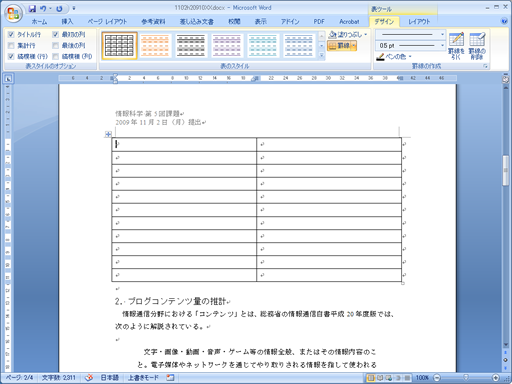
Task: Open the アドイン tab
Action: coord(290,22)
